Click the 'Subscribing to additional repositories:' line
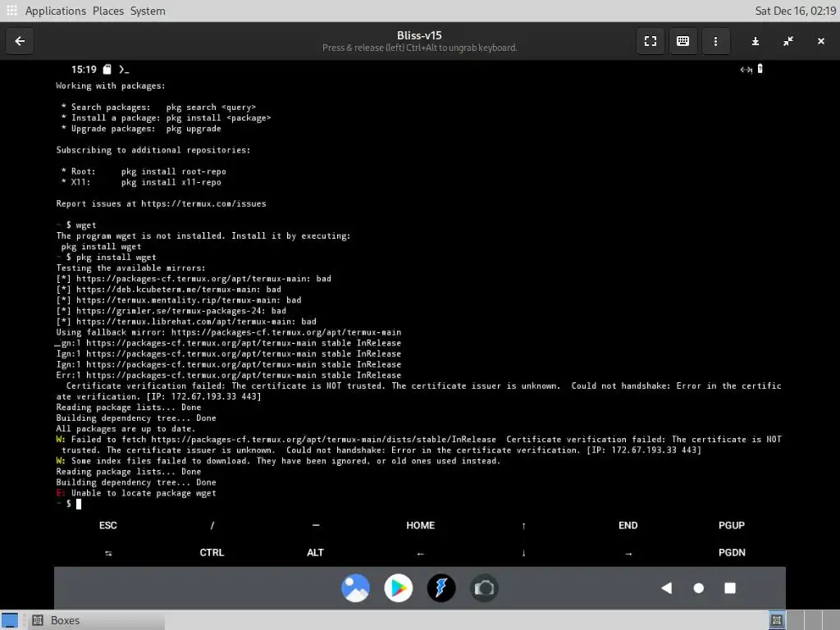Viewport: 840px width, 630px height. (x=153, y=150)
